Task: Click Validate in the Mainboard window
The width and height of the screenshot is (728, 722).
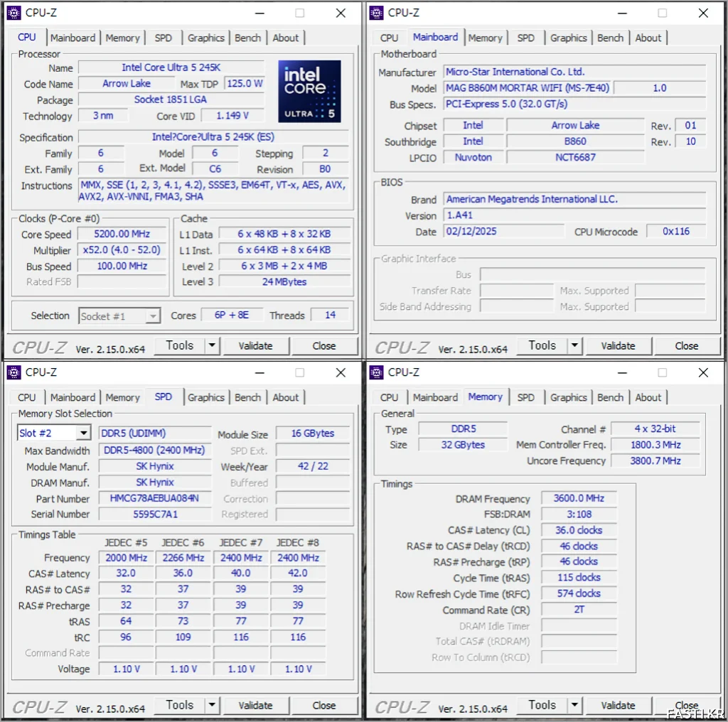Action: [618, 345]
